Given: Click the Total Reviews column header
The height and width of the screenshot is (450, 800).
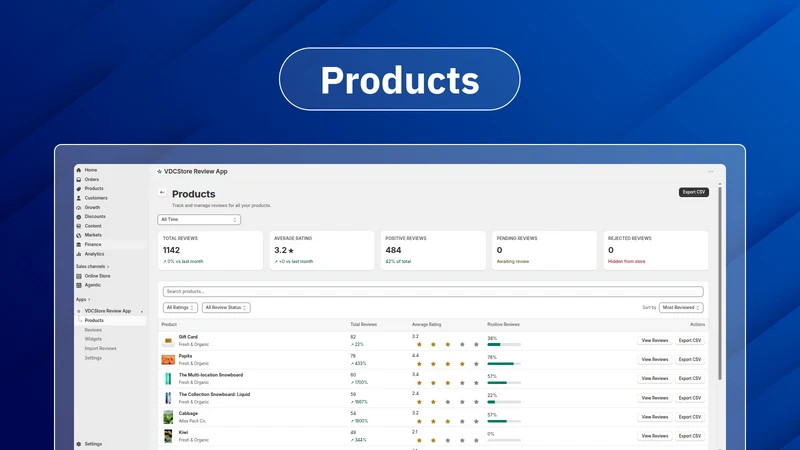Looking at the screenshot, I should [363, 324].
